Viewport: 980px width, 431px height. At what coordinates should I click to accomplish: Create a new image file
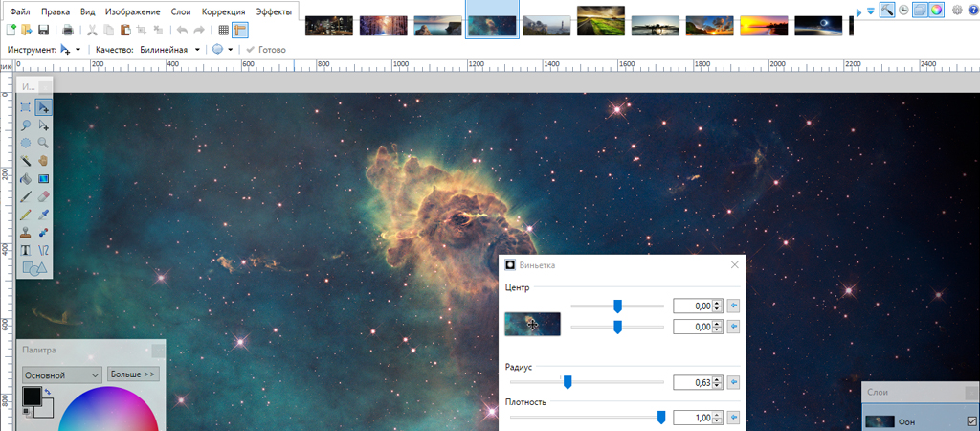11,30
